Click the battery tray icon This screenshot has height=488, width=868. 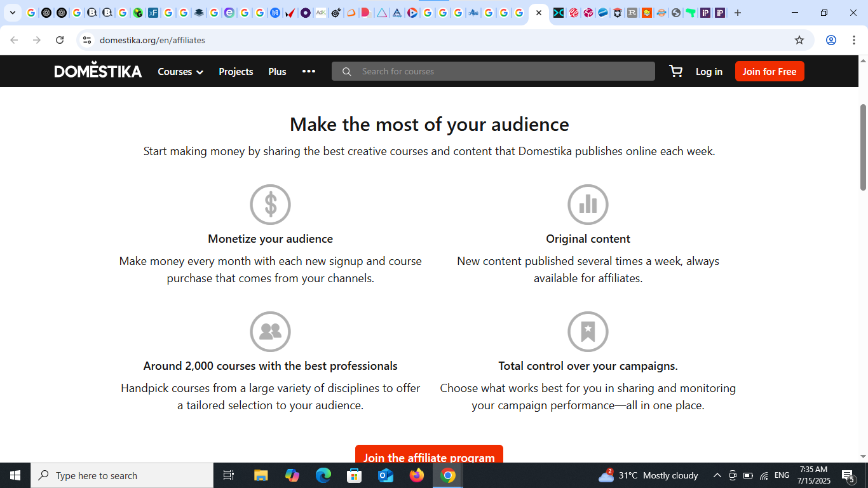tap(748, 475)
